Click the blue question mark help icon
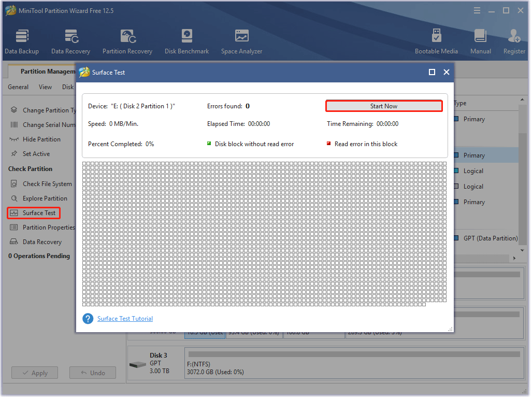The image size is (532, 398). click(88, 319)
